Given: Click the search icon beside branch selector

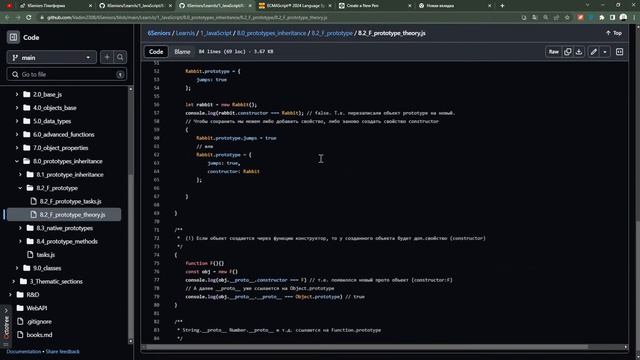Looking at the screenshot, I should pos(120,58).
